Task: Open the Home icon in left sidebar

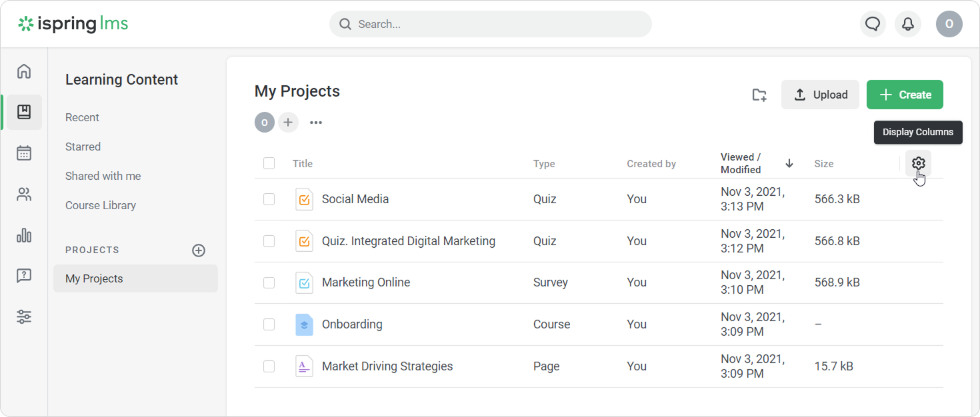Action: [24, 71]
